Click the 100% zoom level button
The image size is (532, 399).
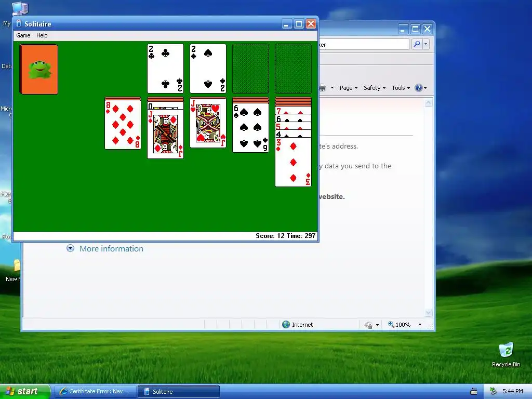coord(400,325)
